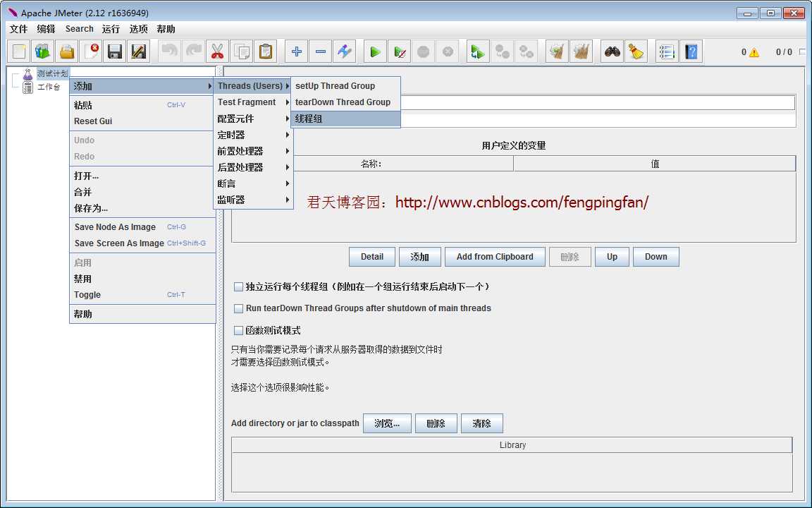Expand the 监听器 submenu
The image size is (812, 508).
tap(253, 200)
